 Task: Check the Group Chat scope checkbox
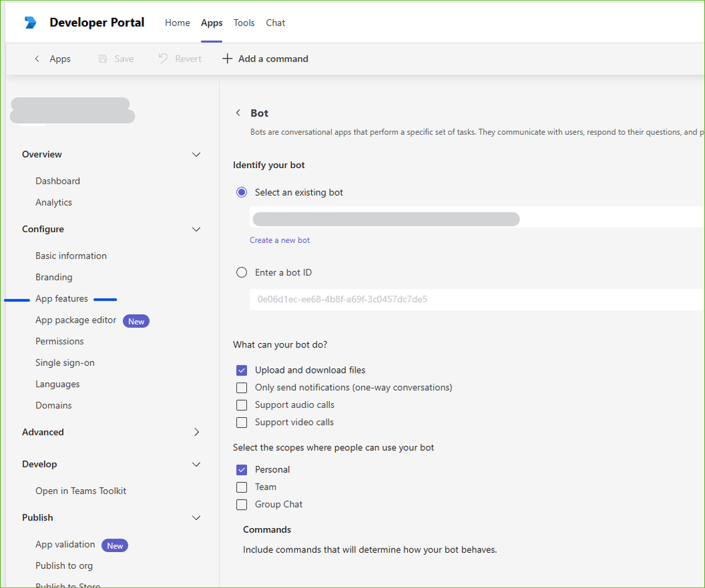coord(241,505)
